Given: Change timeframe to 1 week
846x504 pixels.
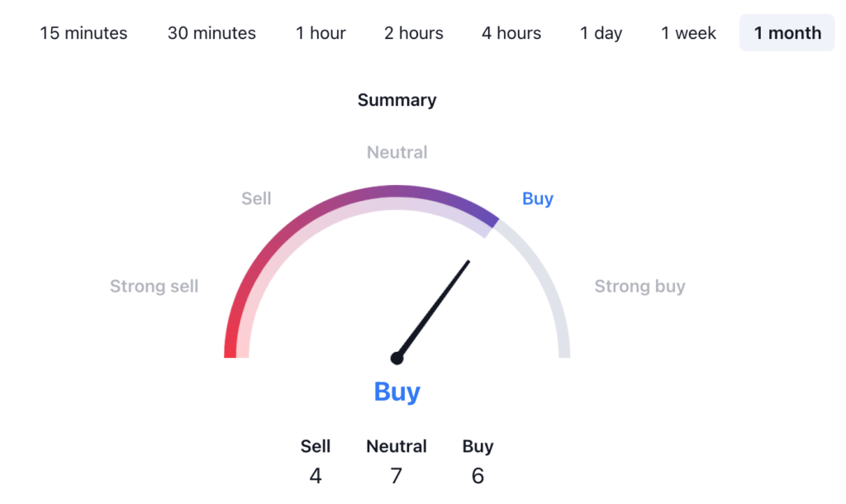Looking at the screenshot, I should [x=688, y=34].
